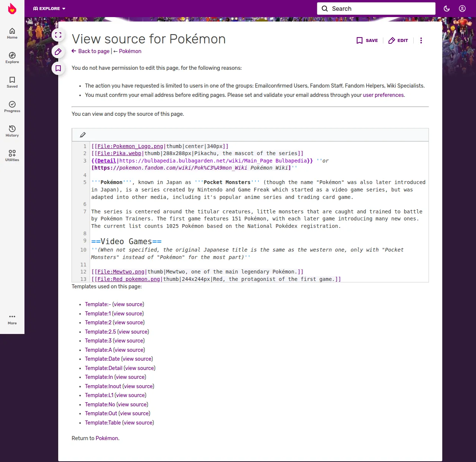Click the Fandom flame logo
476x462 pixels.
tap(12, 9)
